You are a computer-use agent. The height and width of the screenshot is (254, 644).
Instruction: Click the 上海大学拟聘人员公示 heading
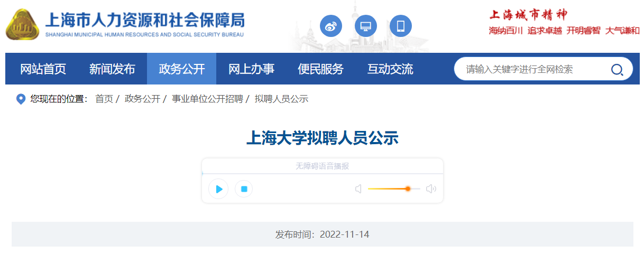click(x=322, y=138)
